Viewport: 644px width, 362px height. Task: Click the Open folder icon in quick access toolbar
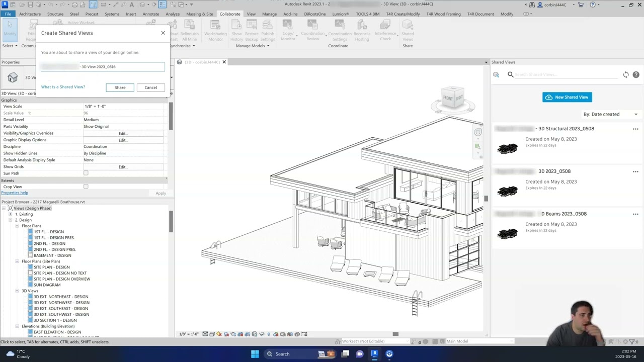point(22,5)
